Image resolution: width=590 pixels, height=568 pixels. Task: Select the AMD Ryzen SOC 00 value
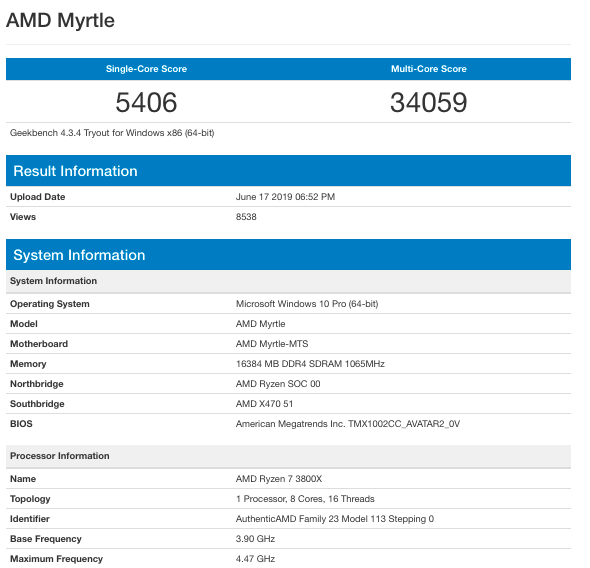pos(278,384)
